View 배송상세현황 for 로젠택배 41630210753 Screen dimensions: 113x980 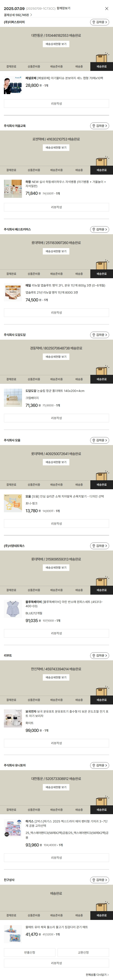(x=56, y=148)
